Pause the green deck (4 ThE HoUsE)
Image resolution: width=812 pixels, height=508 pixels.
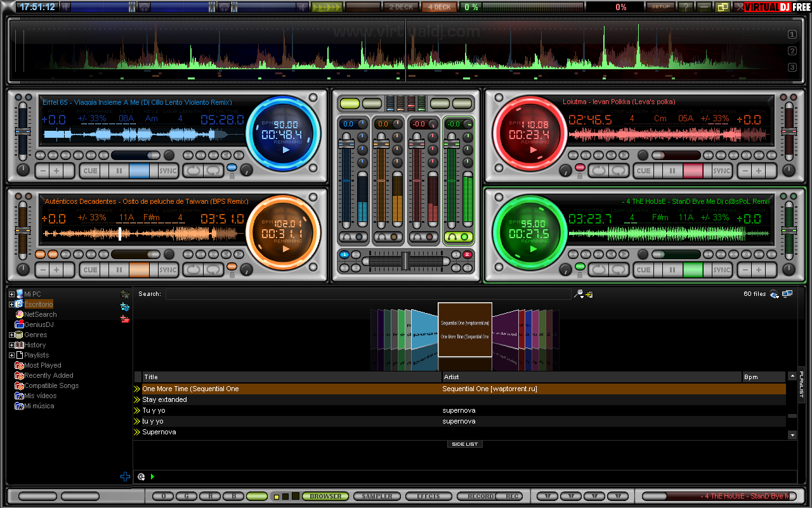(672, 270)
